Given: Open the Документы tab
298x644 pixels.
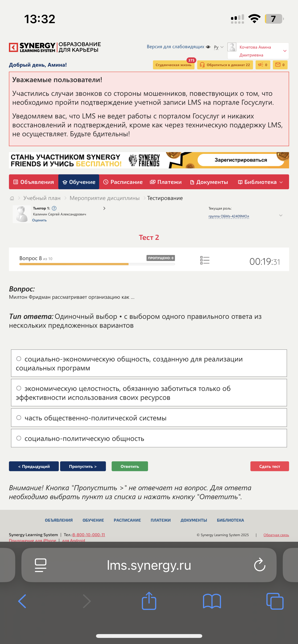Looking at the screenshot, I should [x=209, y=182].
